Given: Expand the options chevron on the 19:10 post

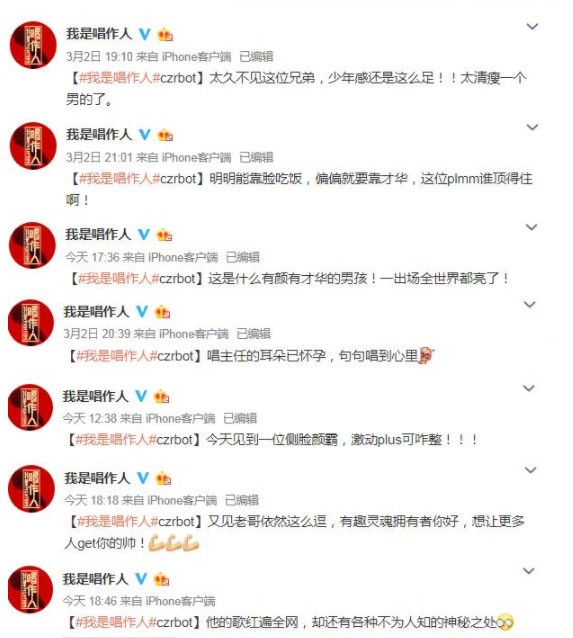Looking at the screenshot, I should pos(532,26).
